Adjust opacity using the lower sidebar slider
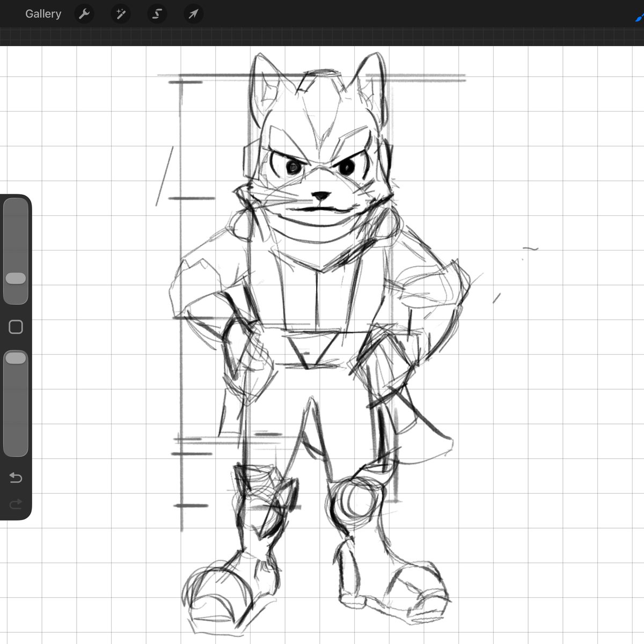The image size is (644, 644). point(16,357)
